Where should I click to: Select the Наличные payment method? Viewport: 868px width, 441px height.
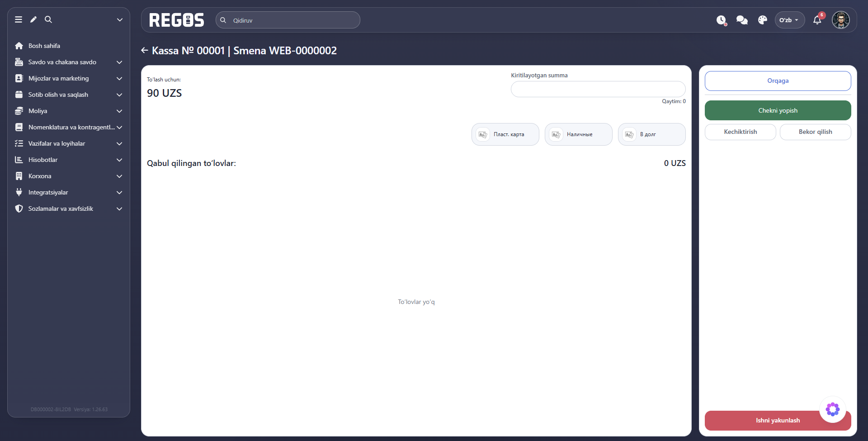[578, 134]
